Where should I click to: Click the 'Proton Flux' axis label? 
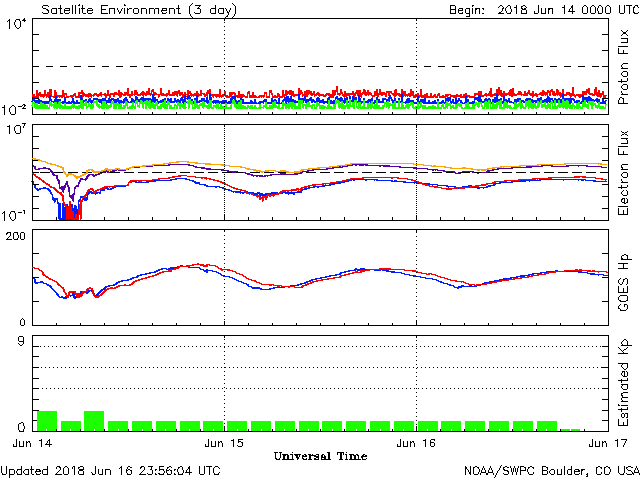(x=623, y=67)
